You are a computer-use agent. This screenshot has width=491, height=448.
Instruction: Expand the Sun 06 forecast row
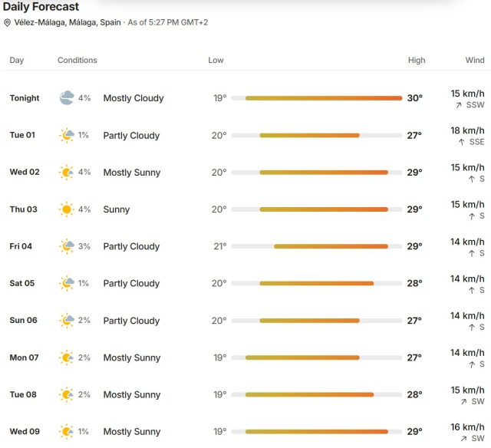point(245,320)
